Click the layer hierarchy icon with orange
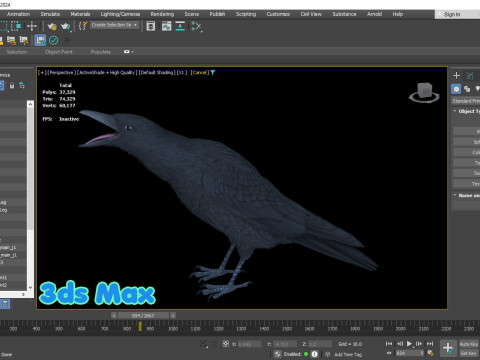This screenshot has height=360, width=480. pos(11,40)
